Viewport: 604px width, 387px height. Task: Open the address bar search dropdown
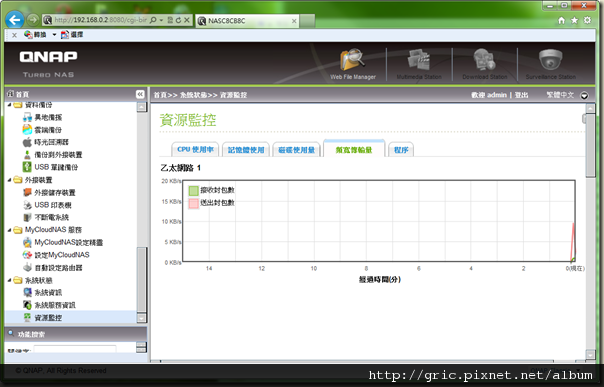pyautogui.click(x=161, y=20)
